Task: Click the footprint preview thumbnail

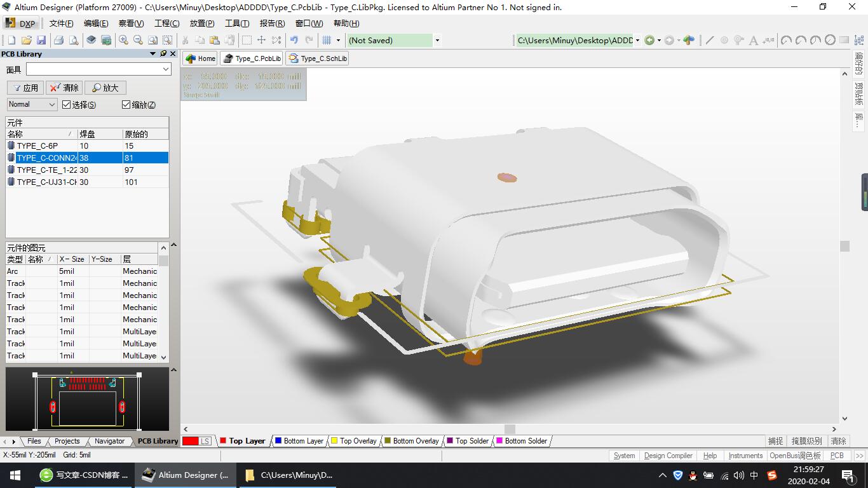Action: (87, 399)
